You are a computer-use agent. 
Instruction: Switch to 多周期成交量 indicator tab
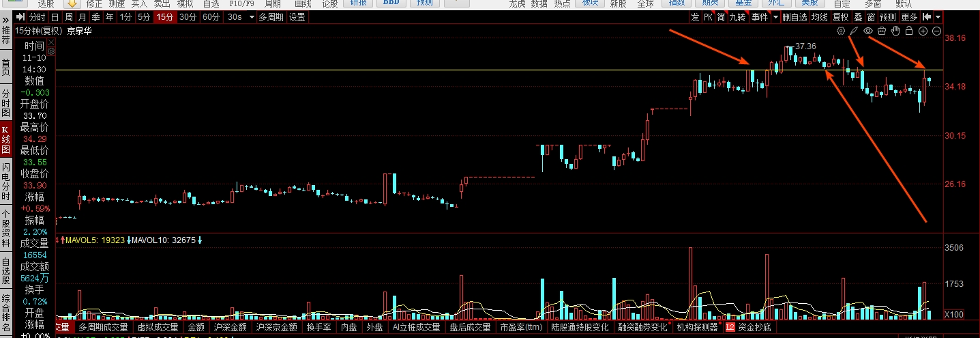[x=103, y=327]
